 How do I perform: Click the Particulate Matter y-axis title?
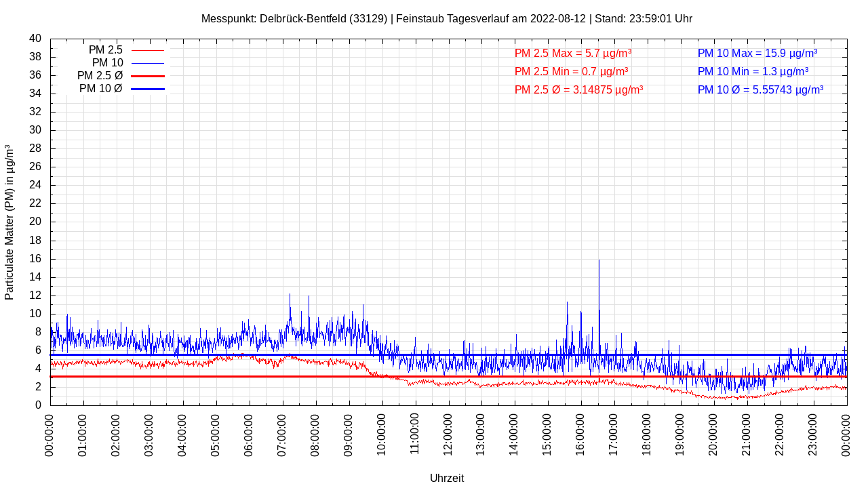[x=9, y=222]
